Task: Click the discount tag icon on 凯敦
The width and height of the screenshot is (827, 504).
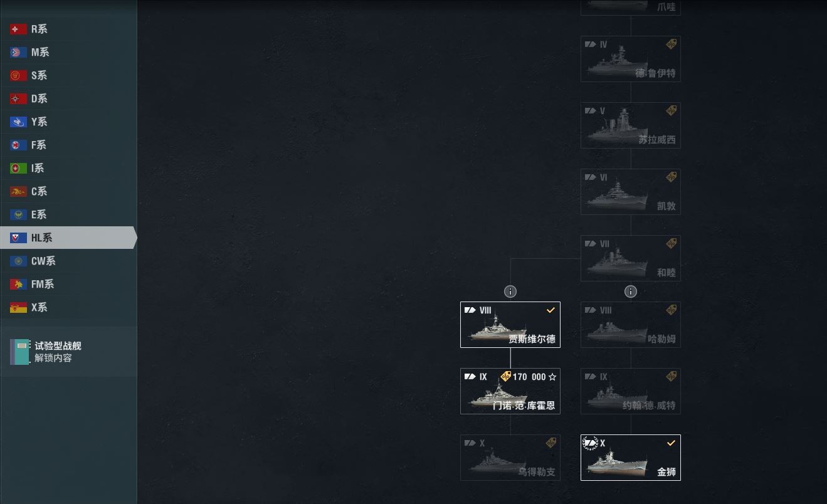Action: point(671,177)
